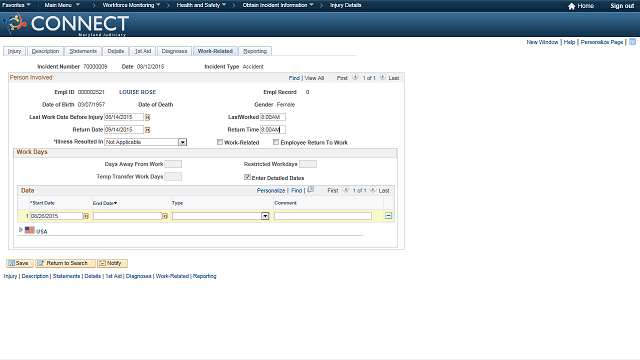Switch to the Reporting tab

click(x=255, y=51)
